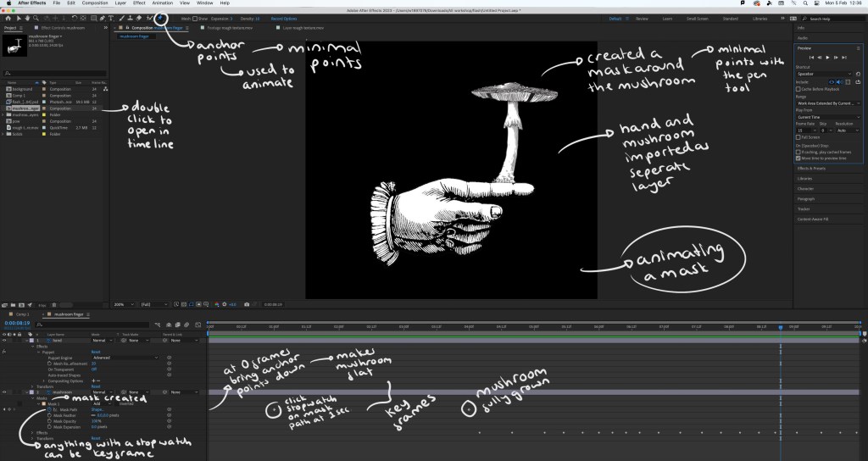Choose the Hand tool

click(26, 18)
